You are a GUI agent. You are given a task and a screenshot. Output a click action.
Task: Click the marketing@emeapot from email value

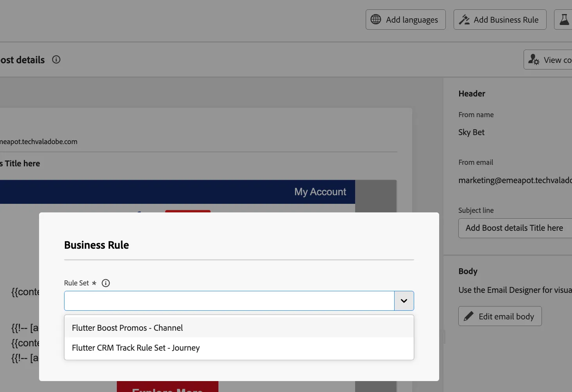(515, 180)
